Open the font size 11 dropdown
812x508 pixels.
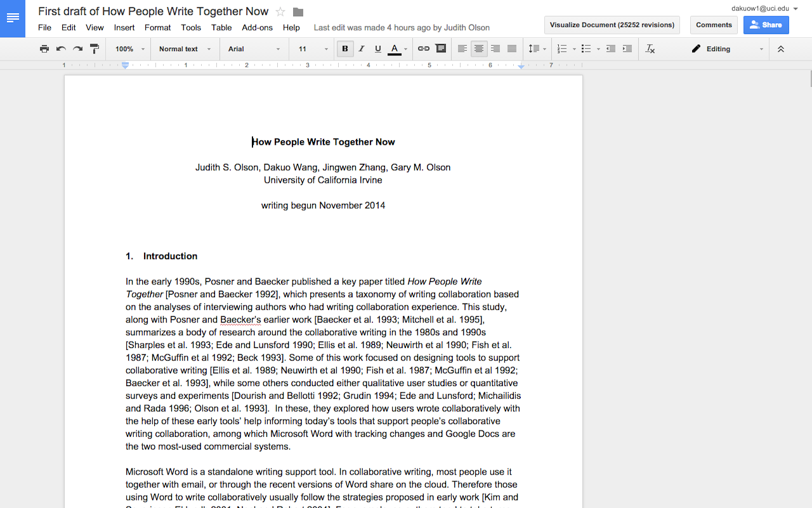point(313,49)
